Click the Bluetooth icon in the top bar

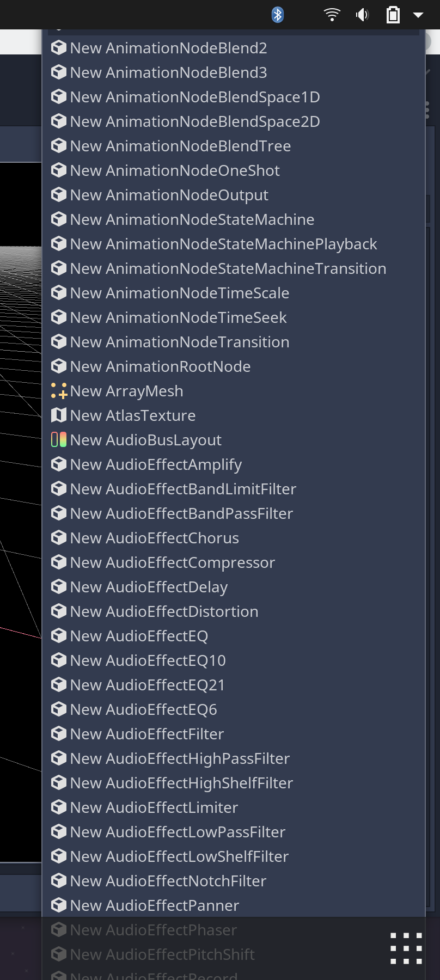tap(277, 15)
